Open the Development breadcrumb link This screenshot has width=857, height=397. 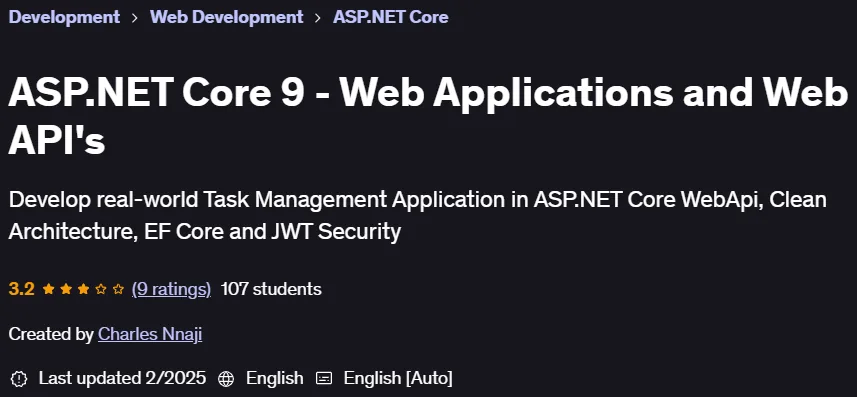[x=64, y=17]
